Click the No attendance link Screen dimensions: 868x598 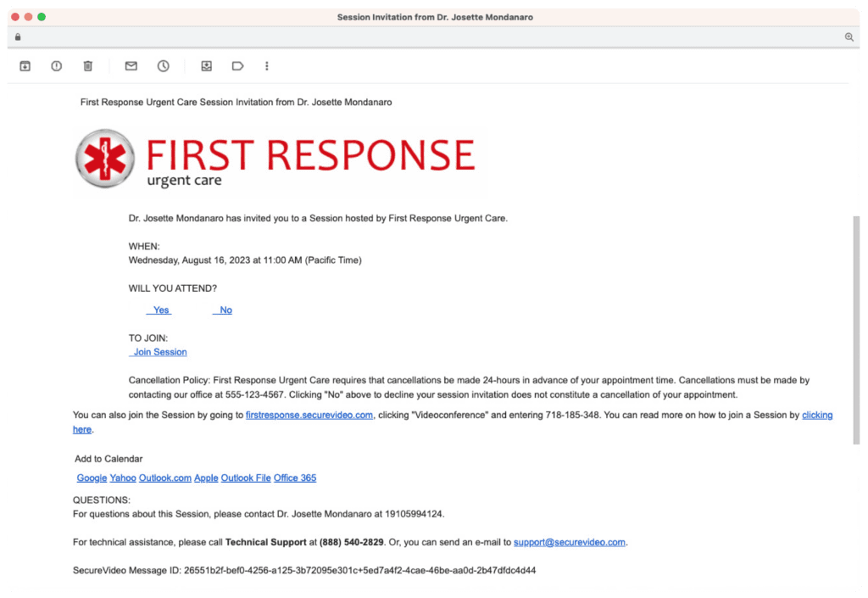click(x=223, y=310)
